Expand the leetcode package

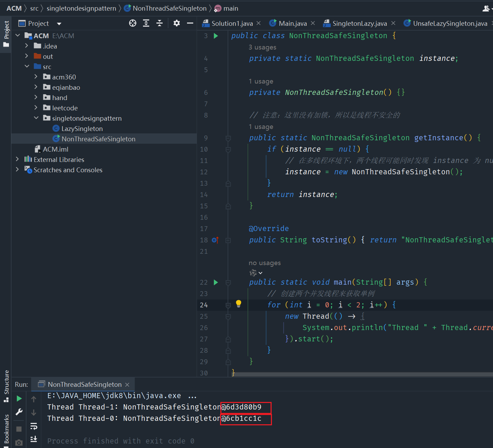[36, 108]
